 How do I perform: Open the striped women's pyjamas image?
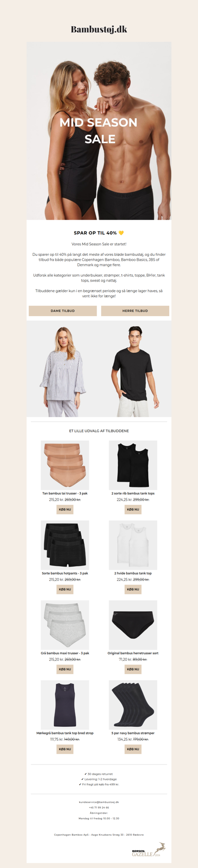(63, 370)
